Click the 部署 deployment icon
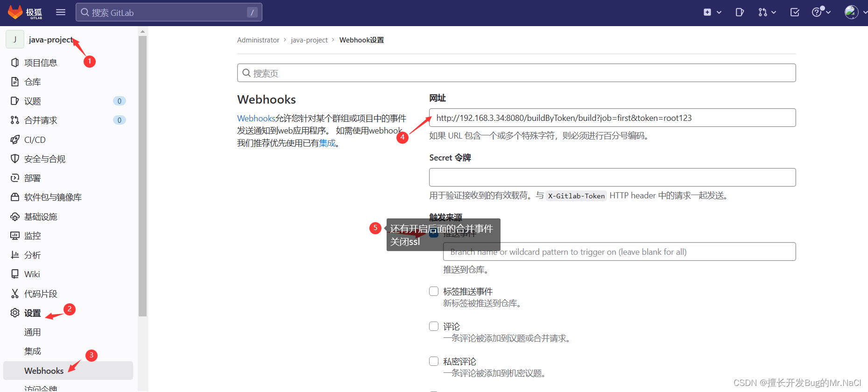 coord(15,178)
